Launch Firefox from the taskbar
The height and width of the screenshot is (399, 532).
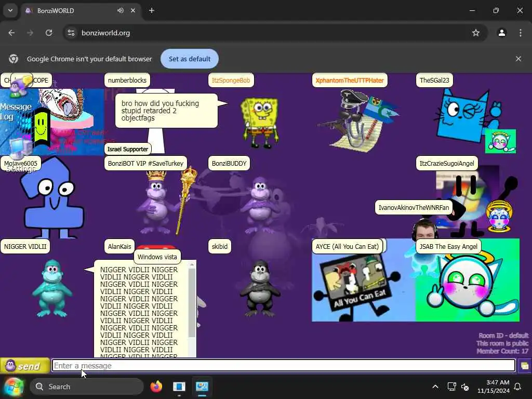point(156,387)
